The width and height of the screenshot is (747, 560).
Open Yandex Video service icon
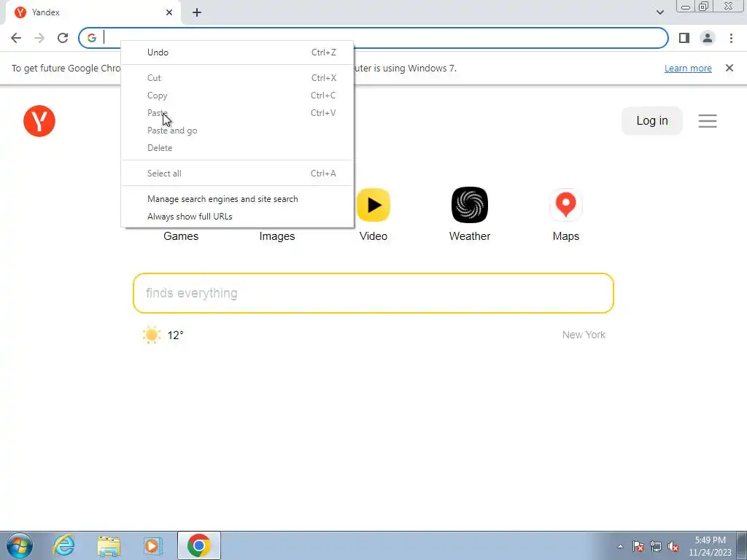[373, 205]
